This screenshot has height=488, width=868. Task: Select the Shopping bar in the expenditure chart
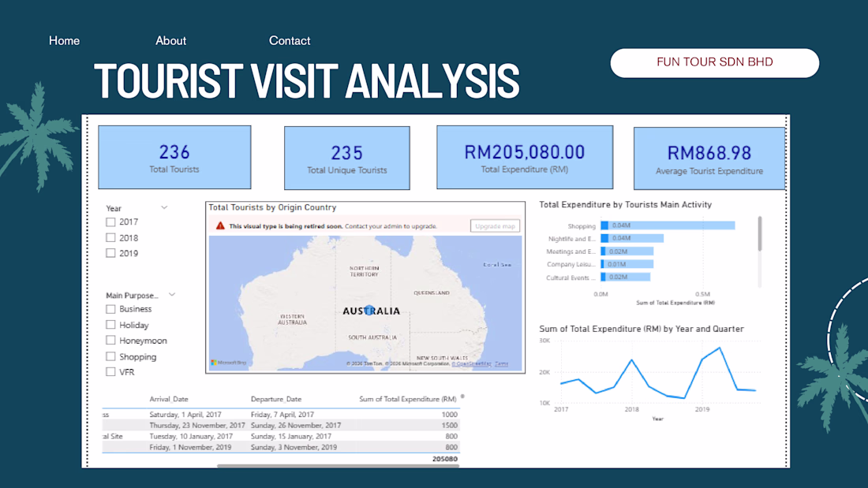tap(668, 225)
